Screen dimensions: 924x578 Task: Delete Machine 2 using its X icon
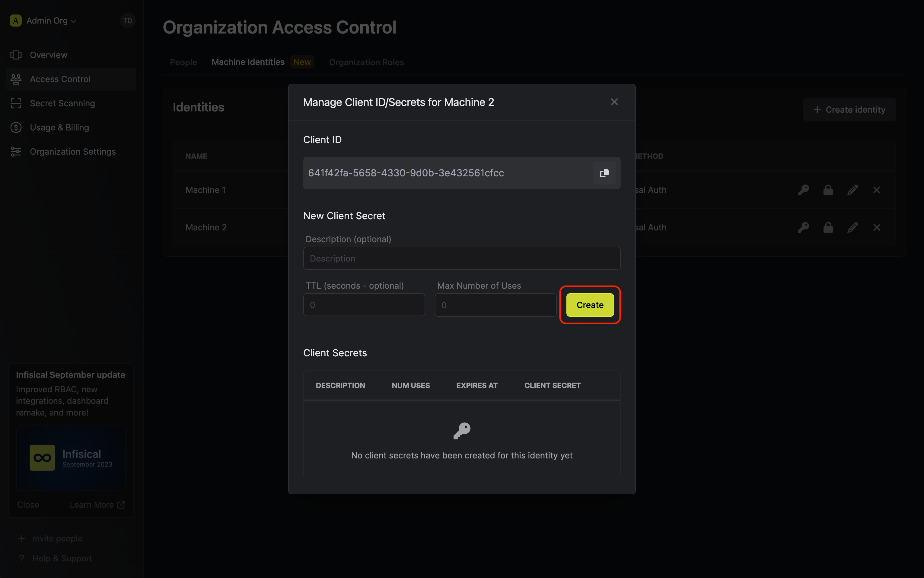pos(877,227)
